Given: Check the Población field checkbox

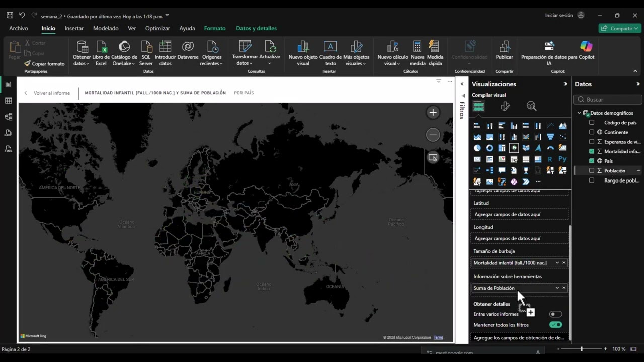Looking at the screenshot, I should [x=592, y=170].
